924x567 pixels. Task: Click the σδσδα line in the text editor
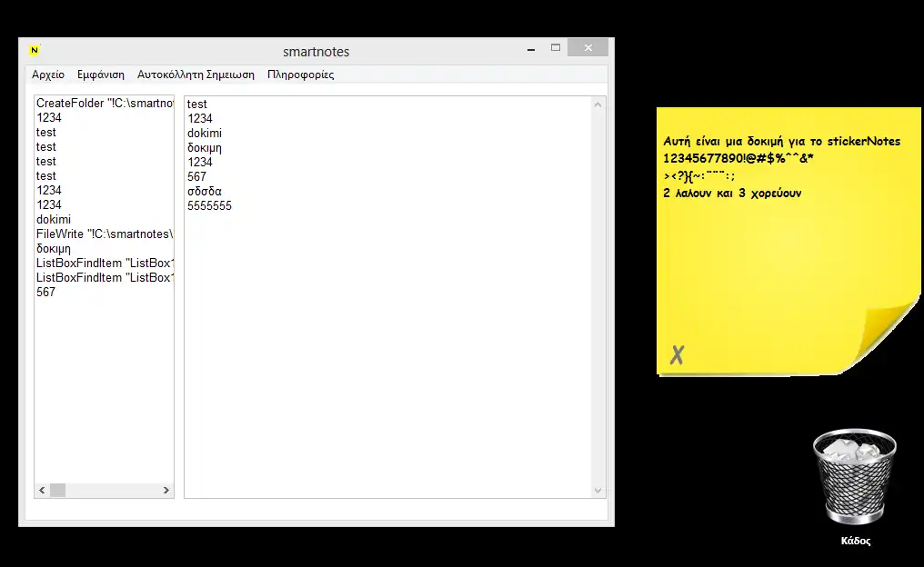[x=205, y=192]
